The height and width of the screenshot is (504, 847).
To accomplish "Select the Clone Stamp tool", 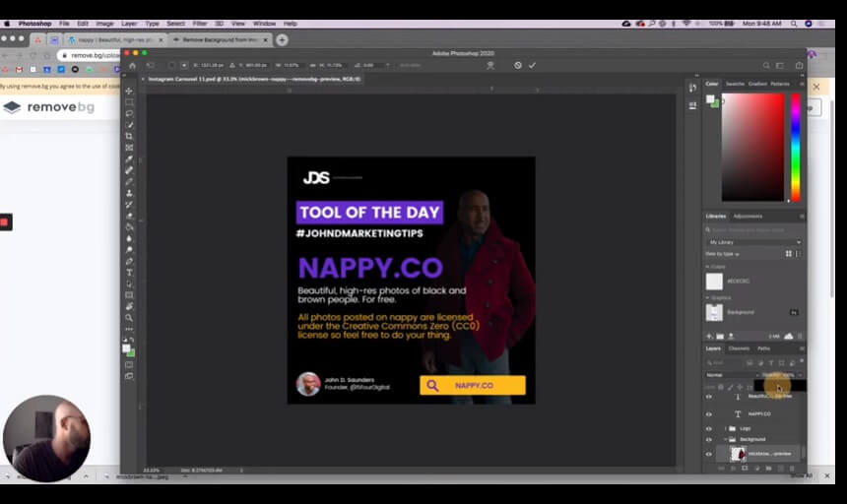I will (129, 193).
